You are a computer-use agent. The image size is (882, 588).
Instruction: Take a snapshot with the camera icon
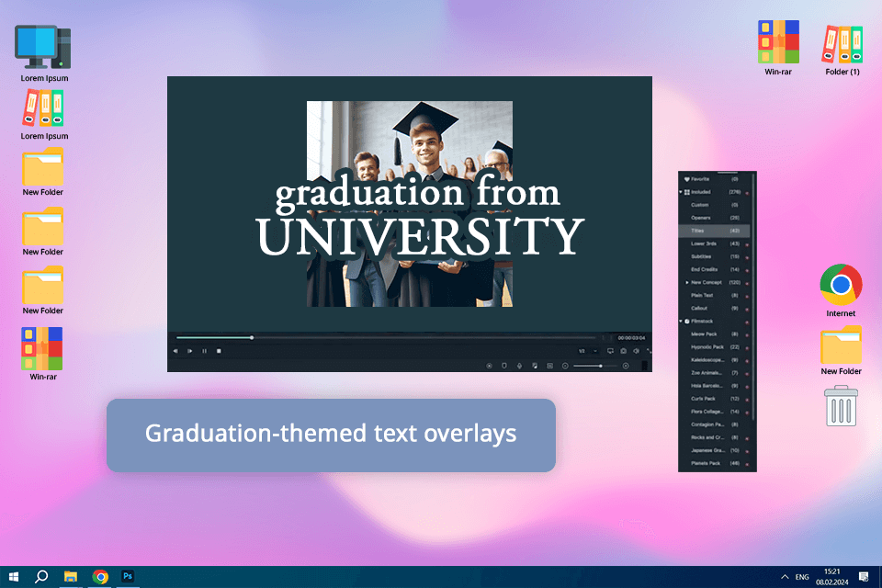(x=623, y=351)
